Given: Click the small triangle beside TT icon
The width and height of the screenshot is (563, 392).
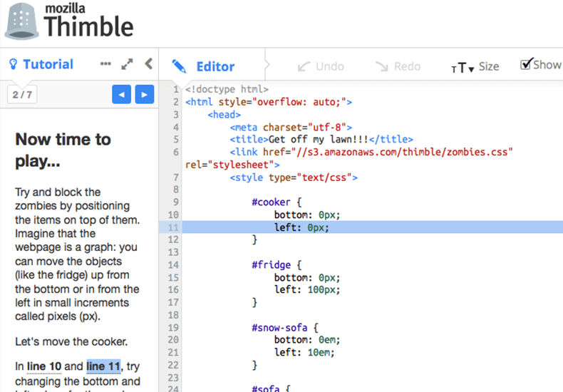Looking at the screenshot, I should coord(471,69).
